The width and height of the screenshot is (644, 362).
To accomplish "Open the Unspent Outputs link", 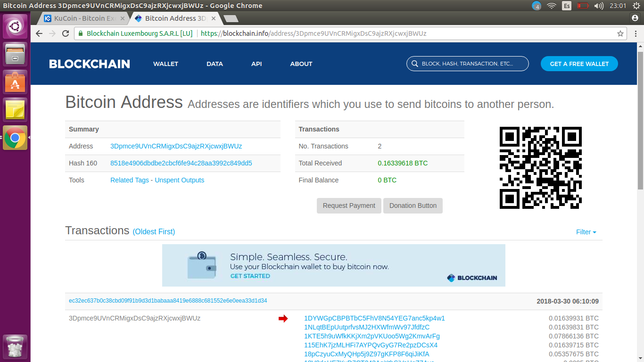I will 180,180.
